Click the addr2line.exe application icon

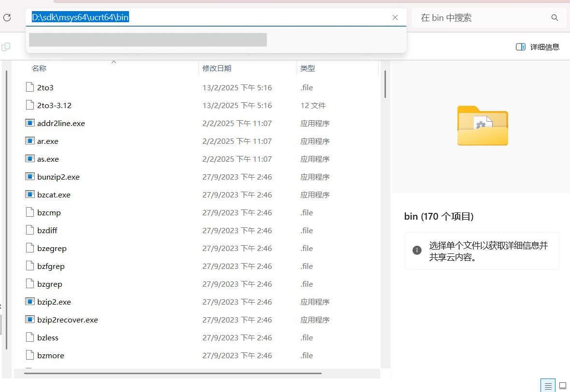click(30, 123)
